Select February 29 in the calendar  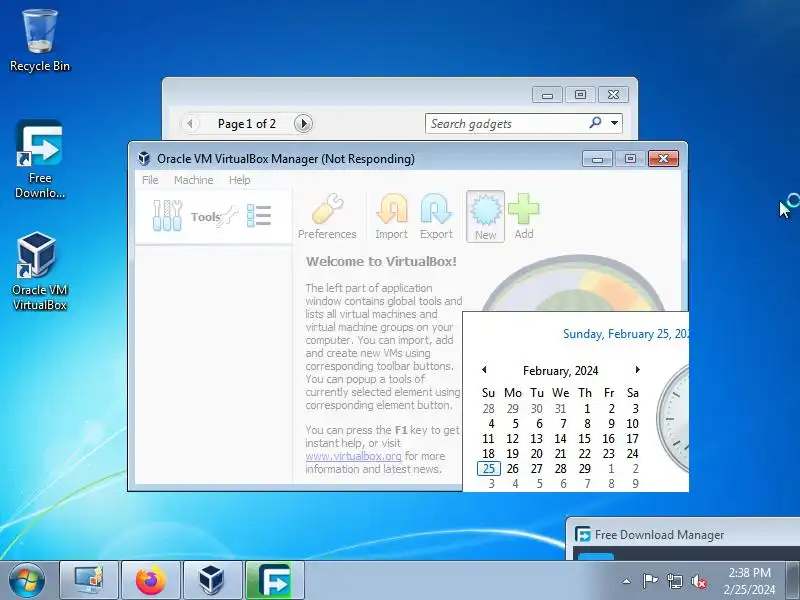tap(585, 468)
